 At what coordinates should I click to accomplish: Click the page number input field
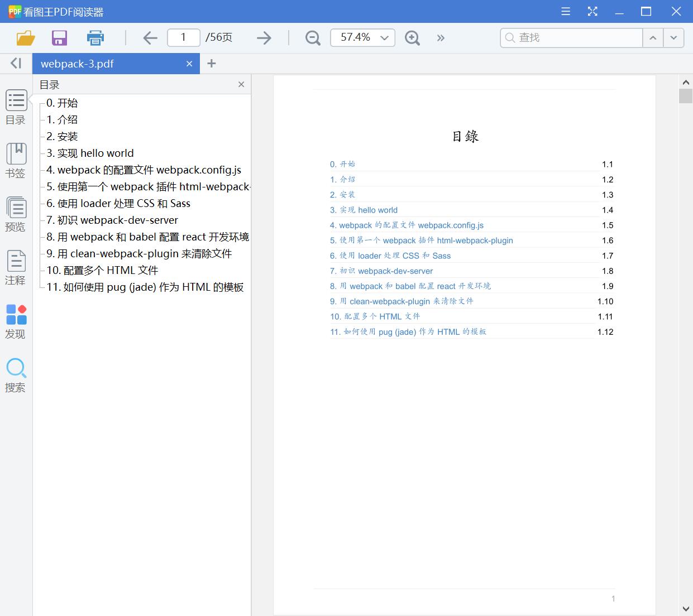click(x=183, y=37)
